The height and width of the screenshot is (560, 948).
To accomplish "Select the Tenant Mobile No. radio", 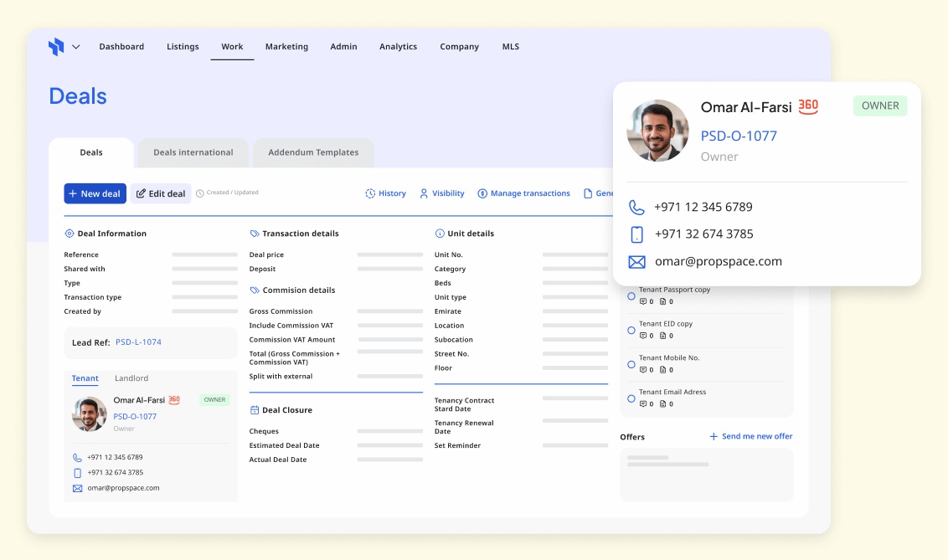I will point(631,364).
